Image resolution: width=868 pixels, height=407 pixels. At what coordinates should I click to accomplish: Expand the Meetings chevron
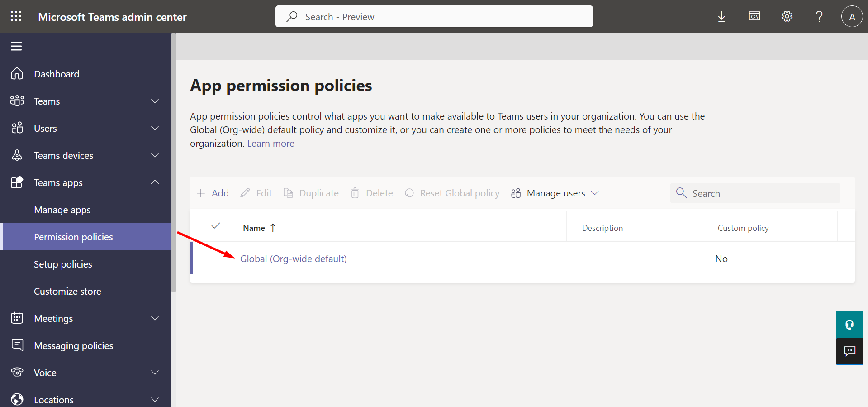(x=155, y=318)
